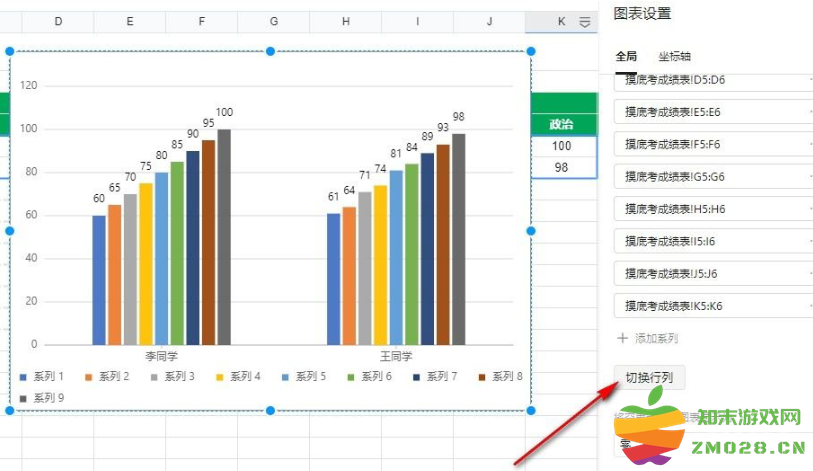
Task: Click the 添加系列 link
Action: coord(656,339)
